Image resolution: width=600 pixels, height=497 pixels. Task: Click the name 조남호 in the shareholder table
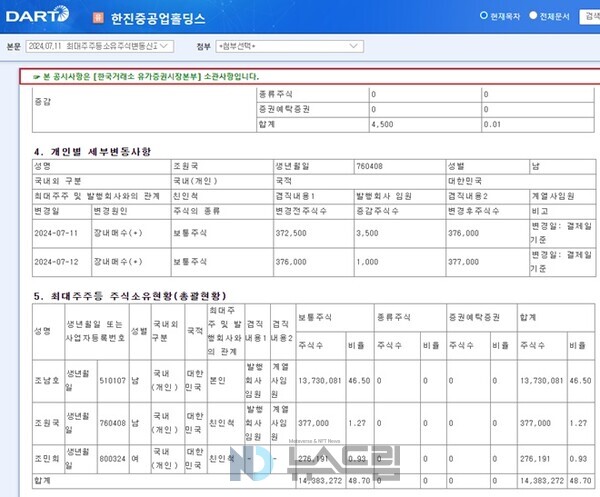click(x=47, y=381)
